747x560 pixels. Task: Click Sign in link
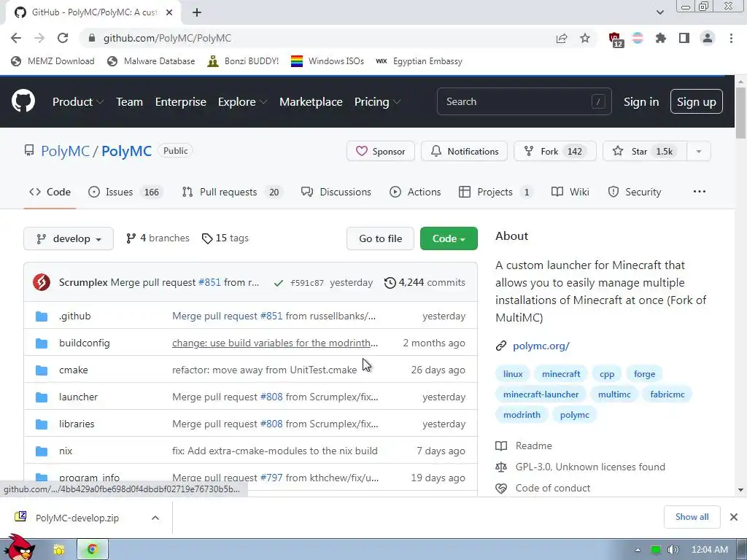point(640,102)
